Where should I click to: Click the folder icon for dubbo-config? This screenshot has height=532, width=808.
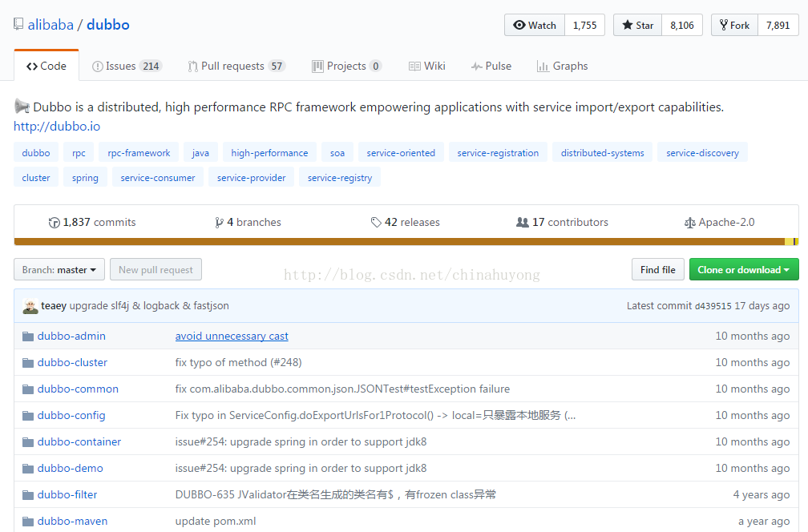[28, 416]
